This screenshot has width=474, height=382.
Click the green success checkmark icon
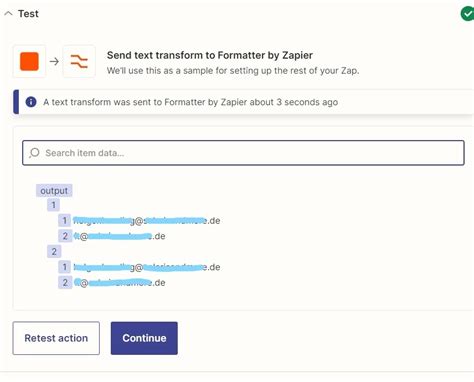[467, 14]
